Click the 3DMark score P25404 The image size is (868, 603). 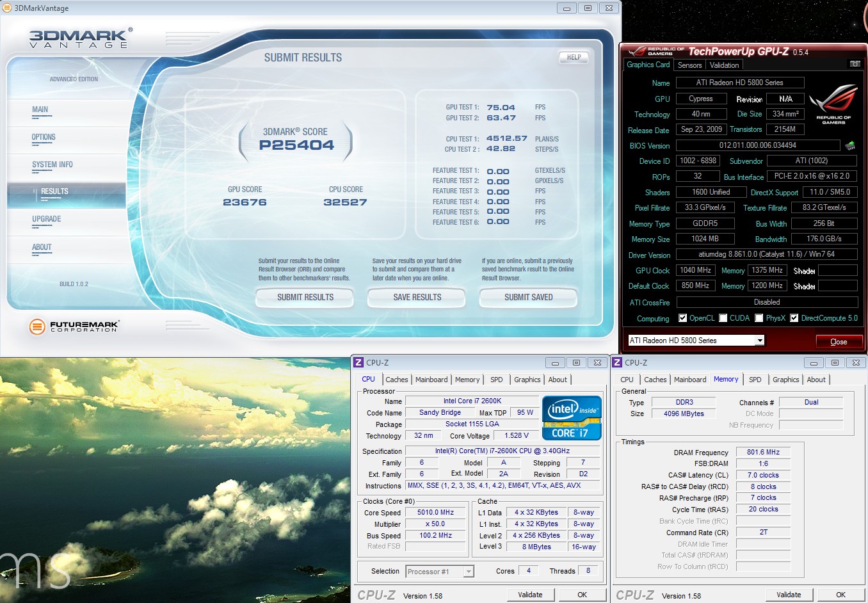pyautogui.click(x=296, y=145)
